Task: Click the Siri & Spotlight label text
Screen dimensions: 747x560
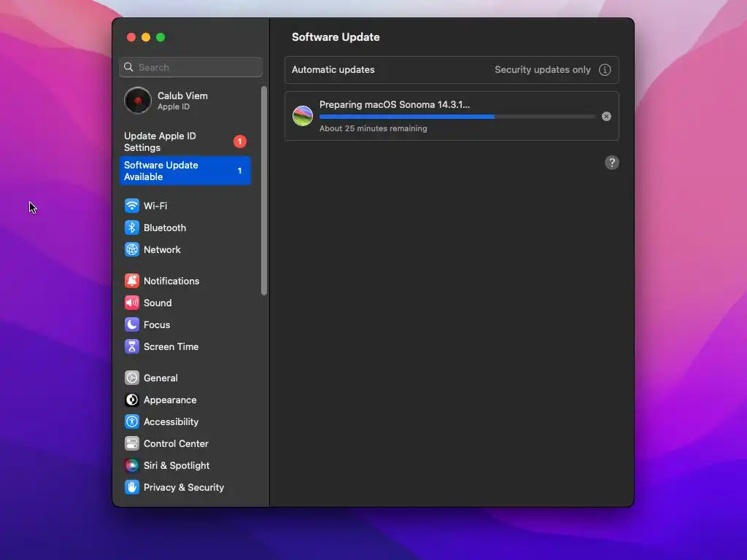Action: tap(177, 466)
